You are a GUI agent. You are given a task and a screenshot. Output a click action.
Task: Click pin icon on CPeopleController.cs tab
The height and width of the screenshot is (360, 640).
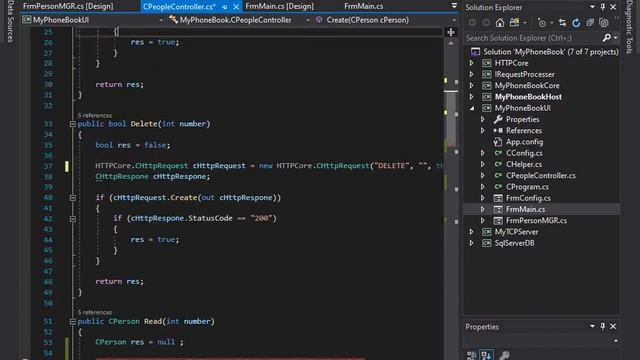click(225, 7)
